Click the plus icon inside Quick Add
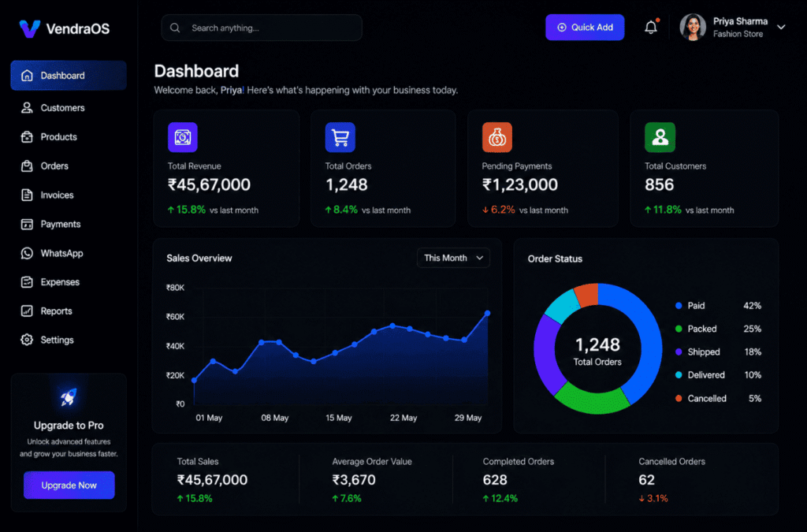807x532 pixels. click(562, 28)
